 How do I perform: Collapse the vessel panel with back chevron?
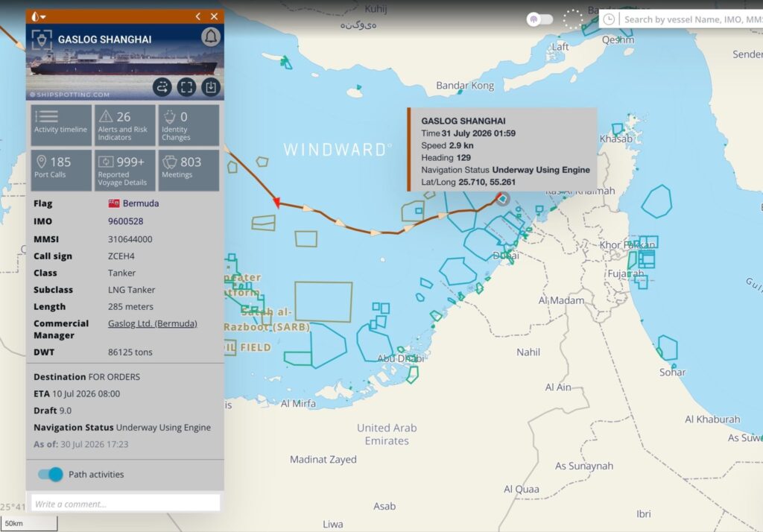click(x=198, y=16)
